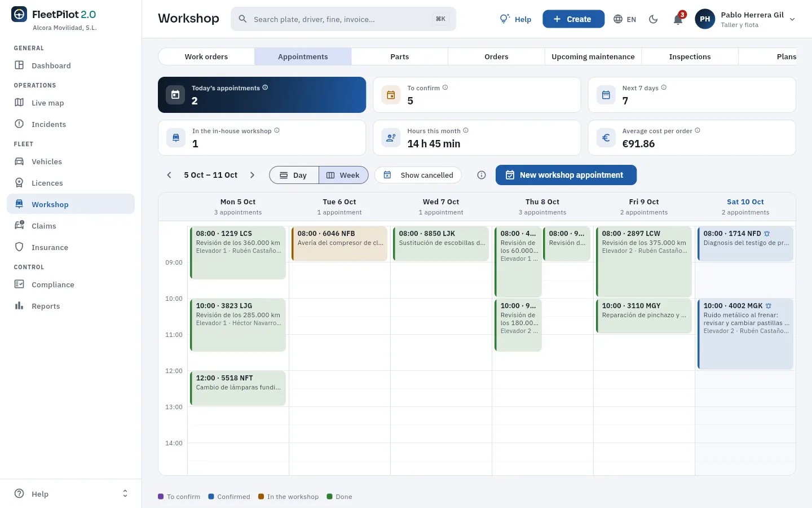This screenshot has height=508, width=812.
Task: Switch to Parts tab
Action: click(400, 56)
